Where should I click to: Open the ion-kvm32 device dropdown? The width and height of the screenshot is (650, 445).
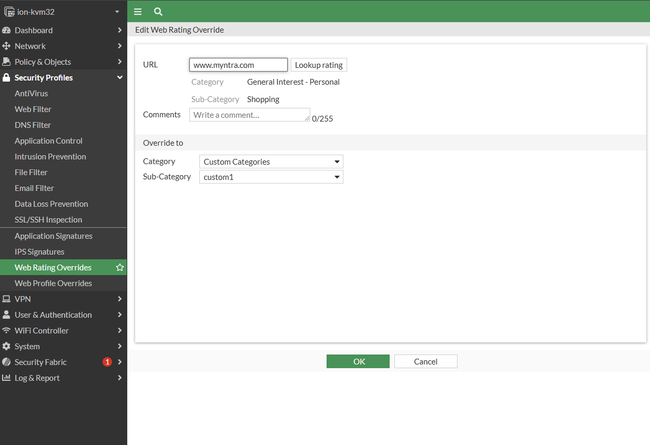tap(117, 12)
